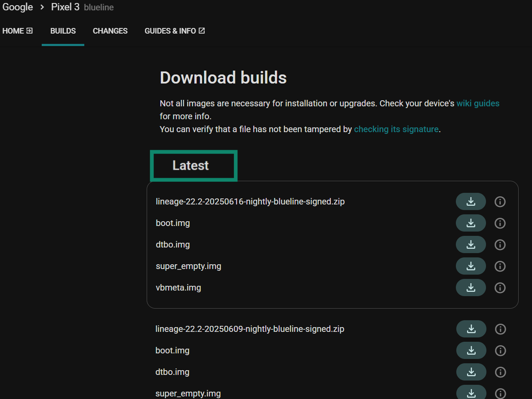Switch to the CHANGES tab
The width and height of the screenshot is (532, 399).
[110, 31]
